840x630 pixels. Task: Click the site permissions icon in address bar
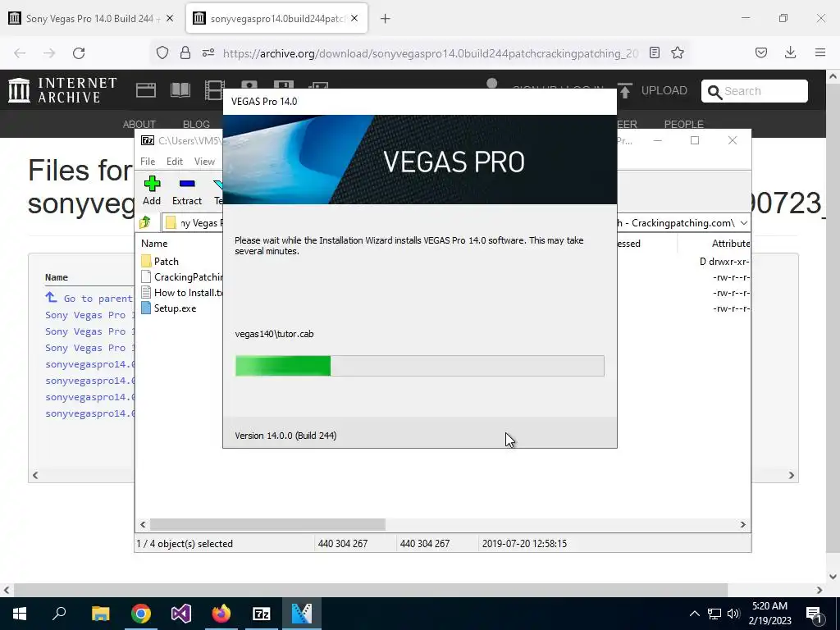pyautogui.click(x=208, y=52)
